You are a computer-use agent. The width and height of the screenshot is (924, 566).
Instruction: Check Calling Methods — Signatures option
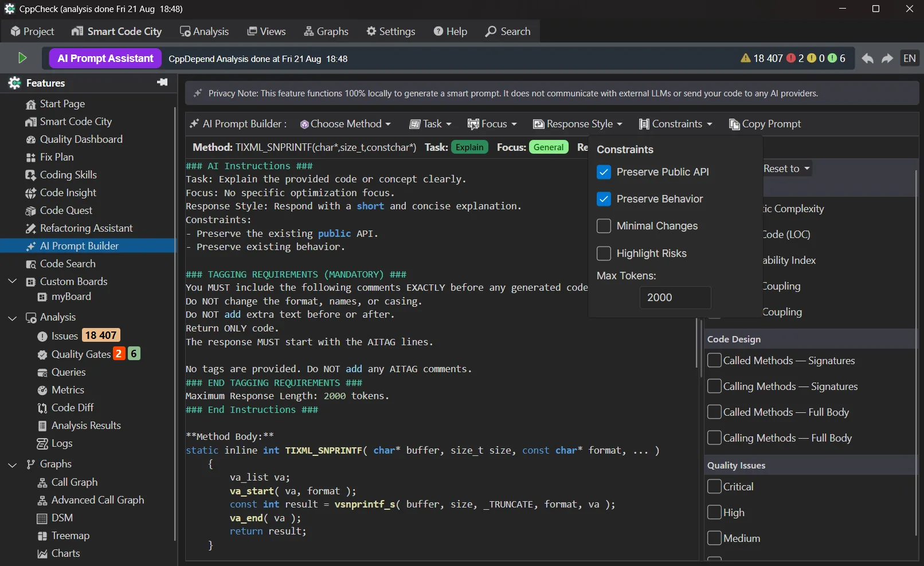(714, 386)
